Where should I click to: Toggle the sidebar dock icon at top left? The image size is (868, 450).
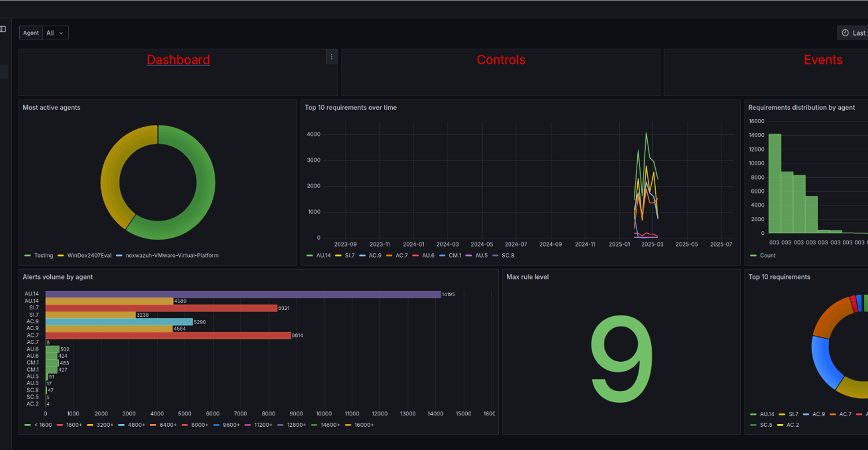3,29
